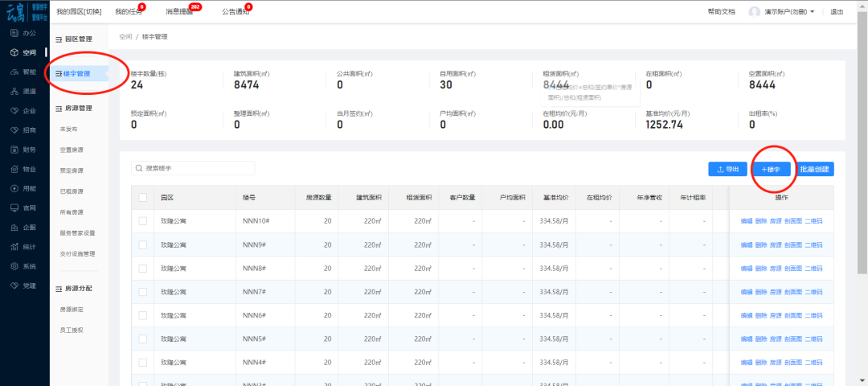This screenshot has height=386, width=868.
Task: Click the 1252.74 基准均价 value
Action: coord(665,125)
